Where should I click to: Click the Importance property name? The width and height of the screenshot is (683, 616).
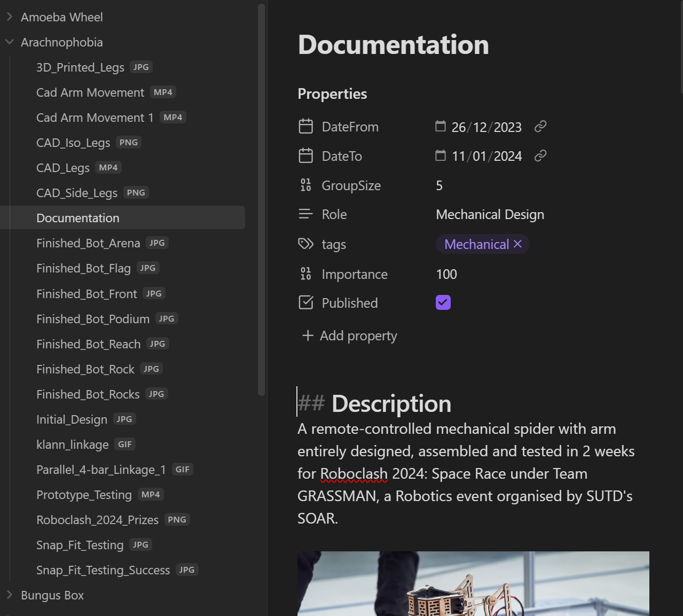[x=355, y=274]
